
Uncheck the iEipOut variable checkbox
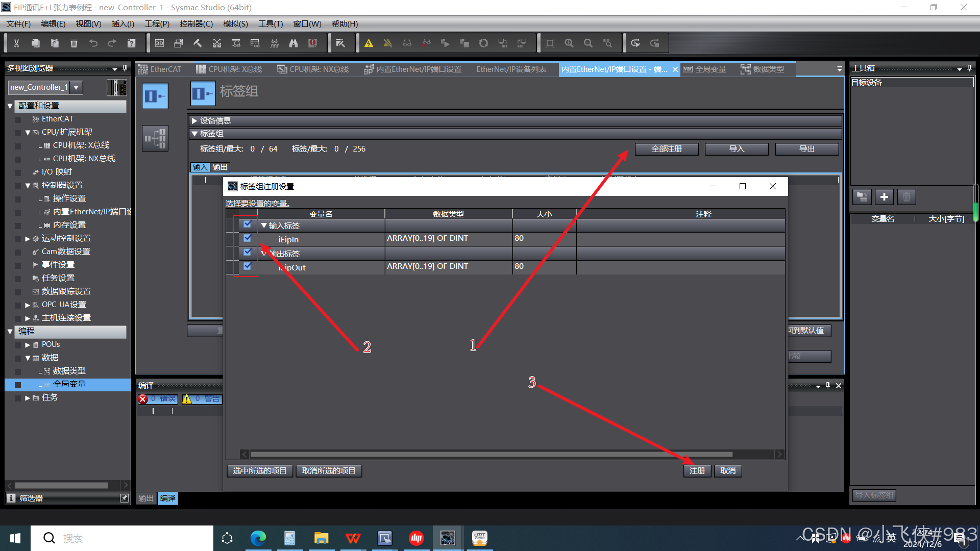click(x=248, y=266)
